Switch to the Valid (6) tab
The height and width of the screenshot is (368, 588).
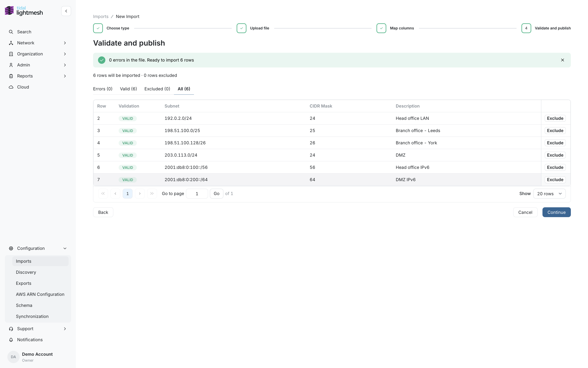[x=128, y=89]
